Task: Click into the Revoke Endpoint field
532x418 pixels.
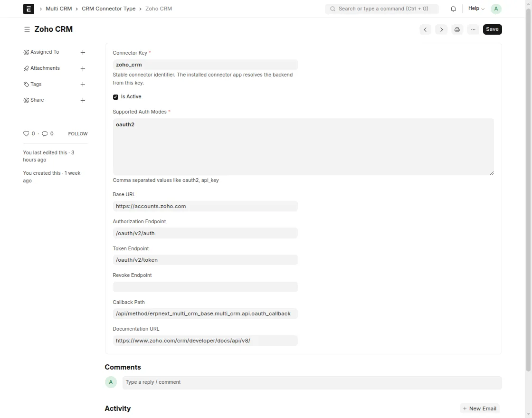Action: pyautogui.click(x=205, y=287)
